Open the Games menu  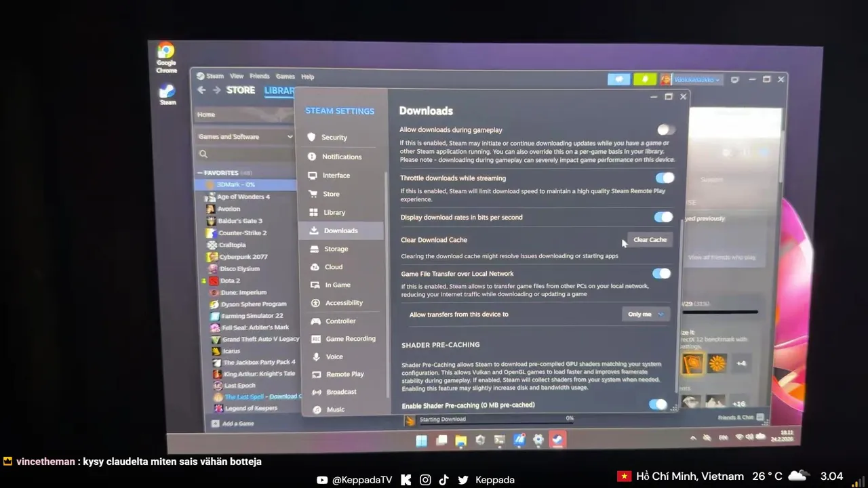click(x=285, y=77)
